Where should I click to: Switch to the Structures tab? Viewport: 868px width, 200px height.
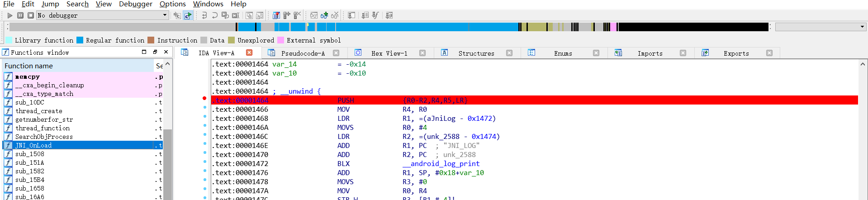(476, 53)
